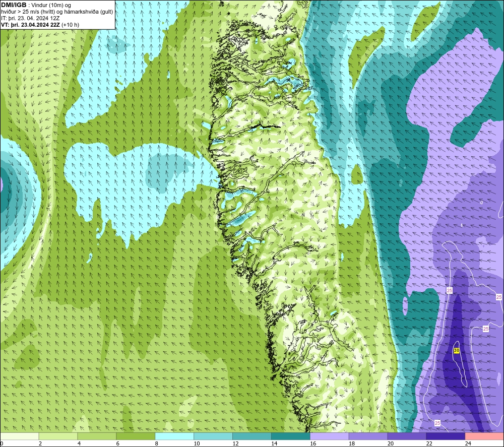Select the 'Vindur (10m) og' header text
The height and width of the screenshot is (447, 504).
click(51, 6)
